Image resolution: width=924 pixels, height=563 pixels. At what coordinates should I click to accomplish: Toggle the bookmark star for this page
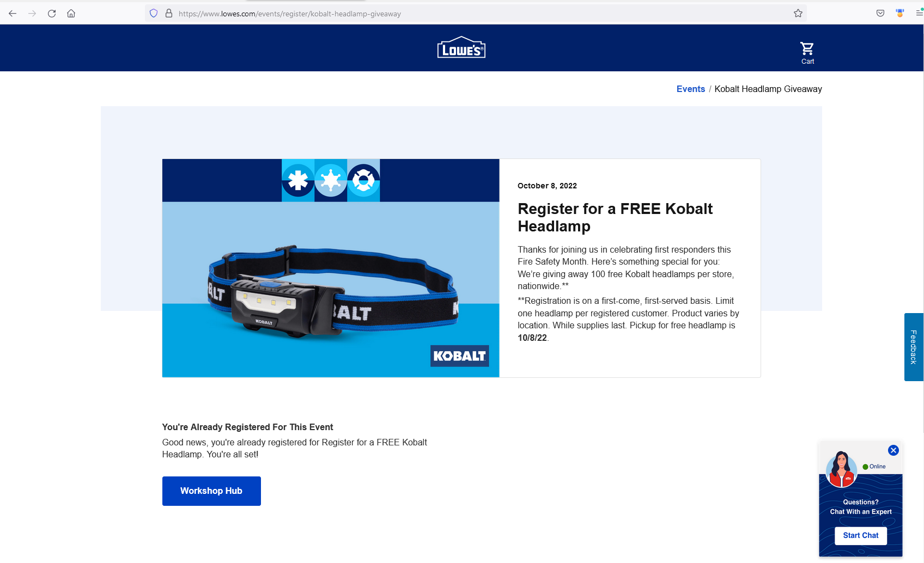tap(798, 13)
